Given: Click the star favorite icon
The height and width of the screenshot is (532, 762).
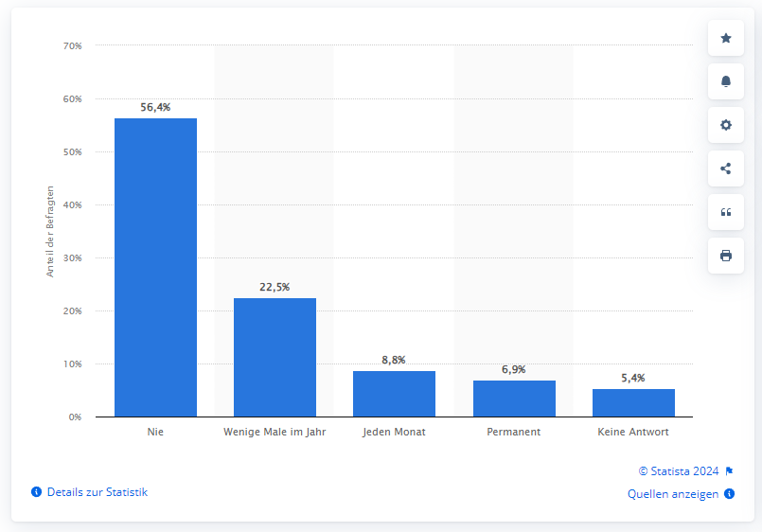Looking at the screenshot, I should [x=725, y=39].
